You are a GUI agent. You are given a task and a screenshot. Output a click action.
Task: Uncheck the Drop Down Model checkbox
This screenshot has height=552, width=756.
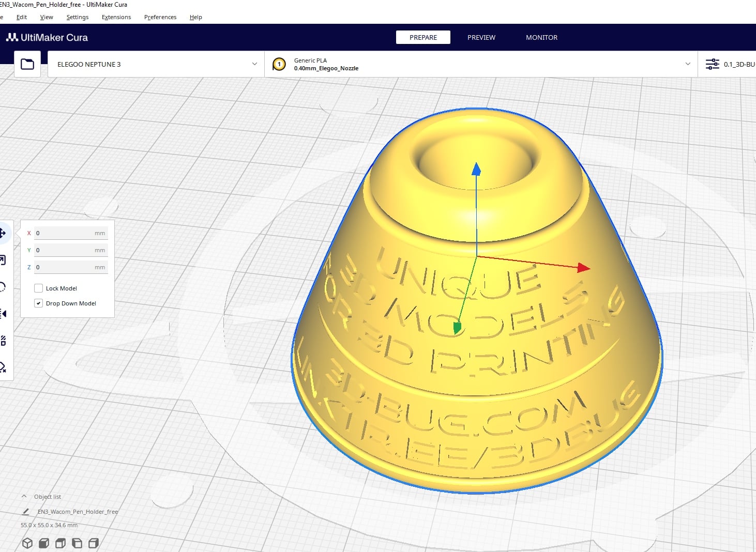(38, 303)
